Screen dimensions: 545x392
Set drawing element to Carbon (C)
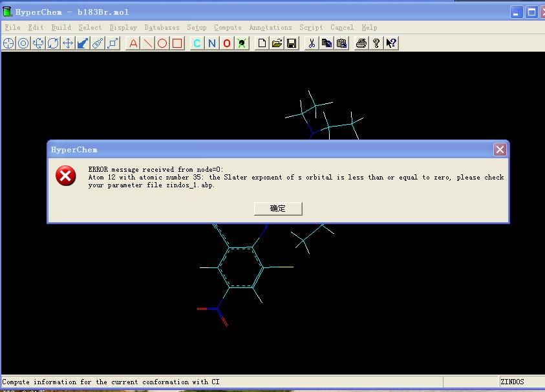pos(197,43)
